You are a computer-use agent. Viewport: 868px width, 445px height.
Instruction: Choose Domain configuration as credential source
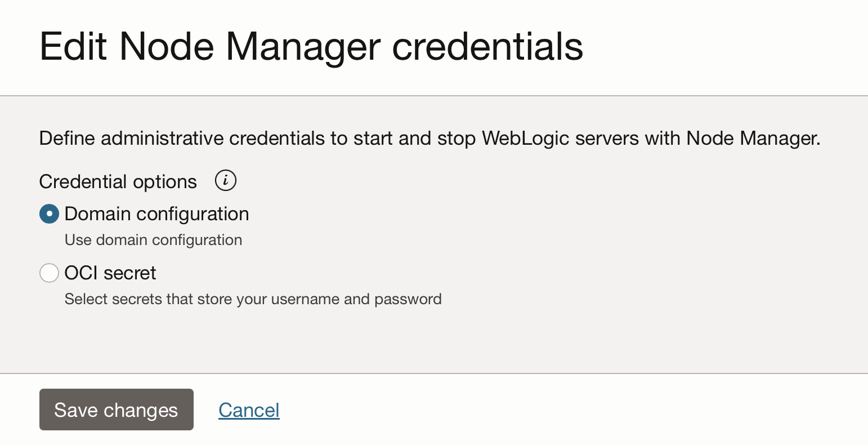click(x=49, y=213)
